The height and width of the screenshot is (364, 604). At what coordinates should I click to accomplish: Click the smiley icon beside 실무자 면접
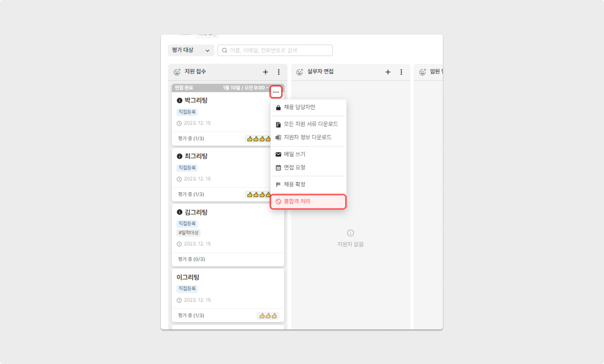[x=300, y=72]
